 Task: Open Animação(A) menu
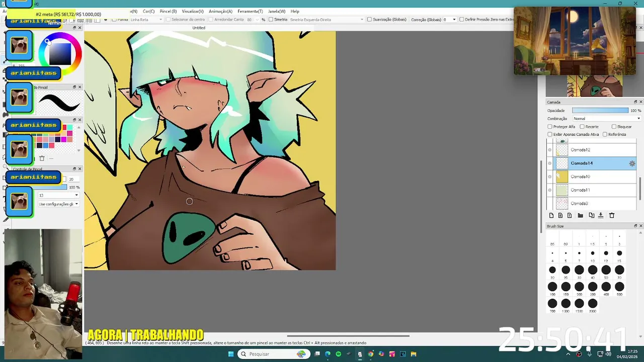click(x=220, y=11)
